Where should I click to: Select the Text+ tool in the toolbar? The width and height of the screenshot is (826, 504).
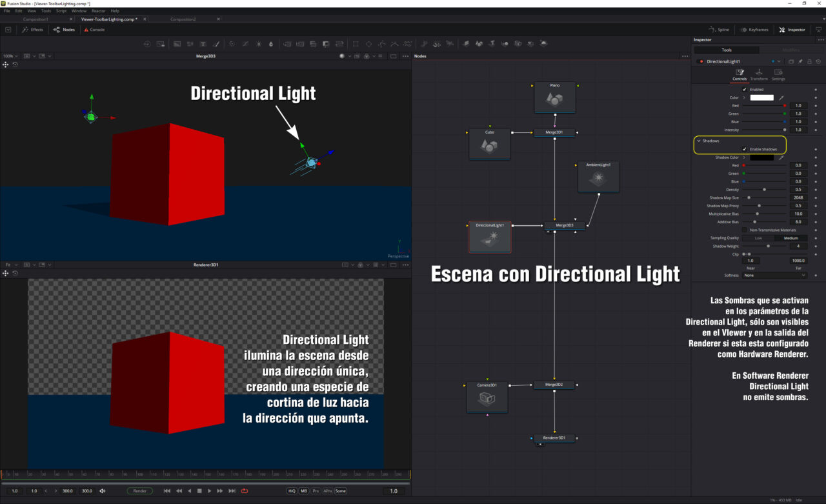(x=203, y=45)
